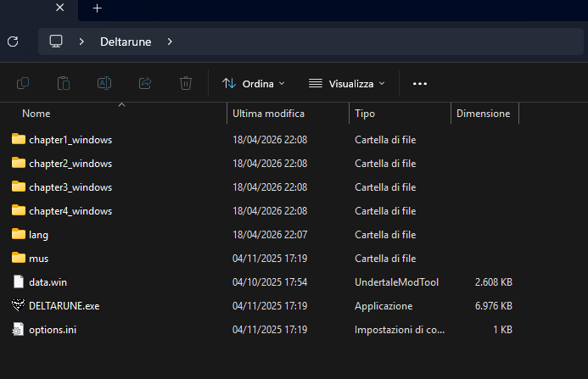Click the mus folder name

coord(39,259)
